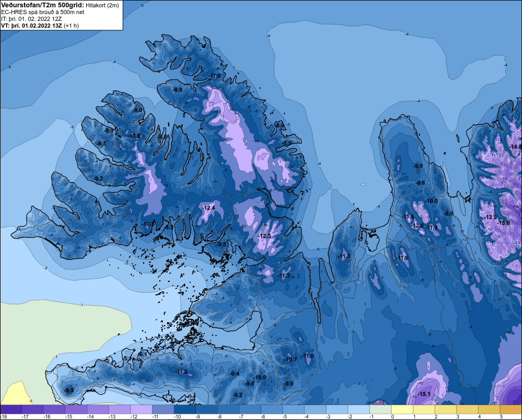Click the -11.2 temperature value on the map
Image resolution: width=522 pixels, height=420 pixels.
pyautogui.click(x=182, y=371)
